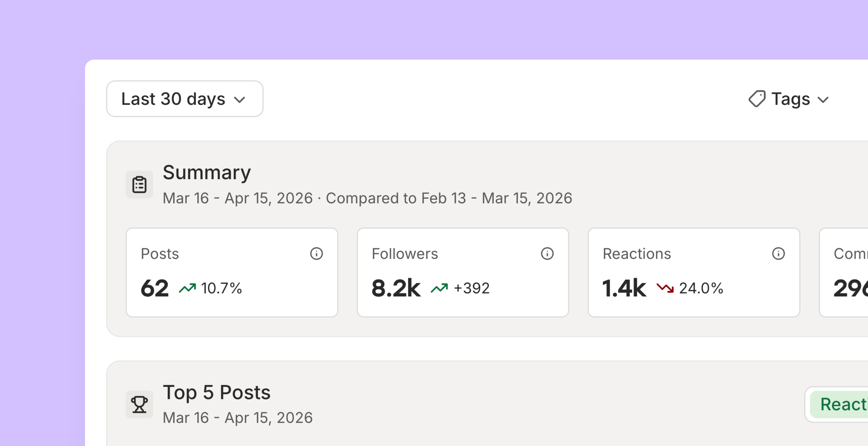The image size is (868, 446).
Task: Click the green trend arrow on Followers
Action: click(x=439, y=288)
